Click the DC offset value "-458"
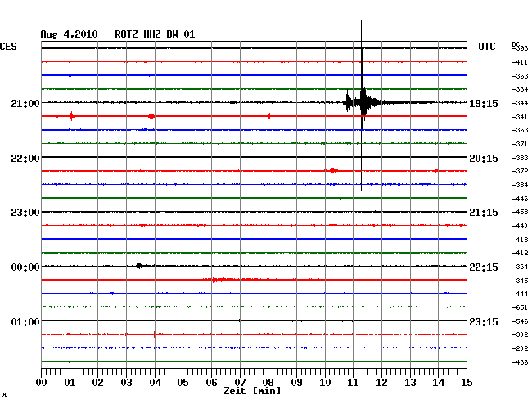The height and width of the screenshot is (404, 532). pyautogui.click(x=520, y=212)
